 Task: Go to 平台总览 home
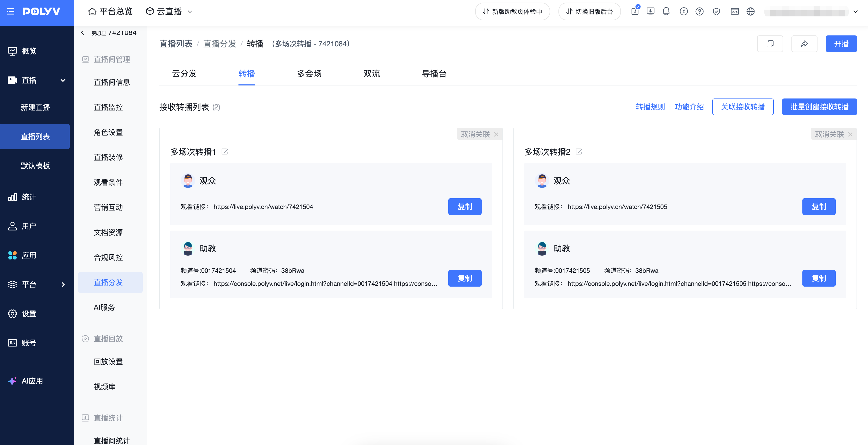(x=110, y=11)
